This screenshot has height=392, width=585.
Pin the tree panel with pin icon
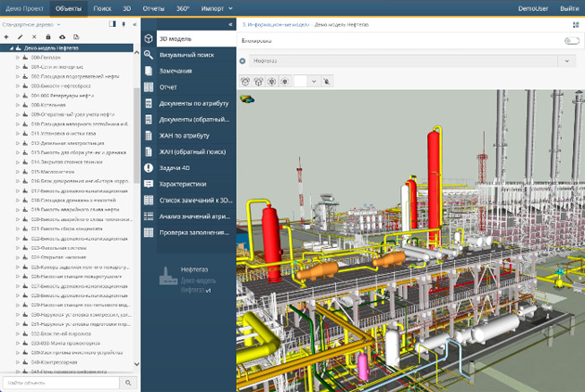(123, 24)
